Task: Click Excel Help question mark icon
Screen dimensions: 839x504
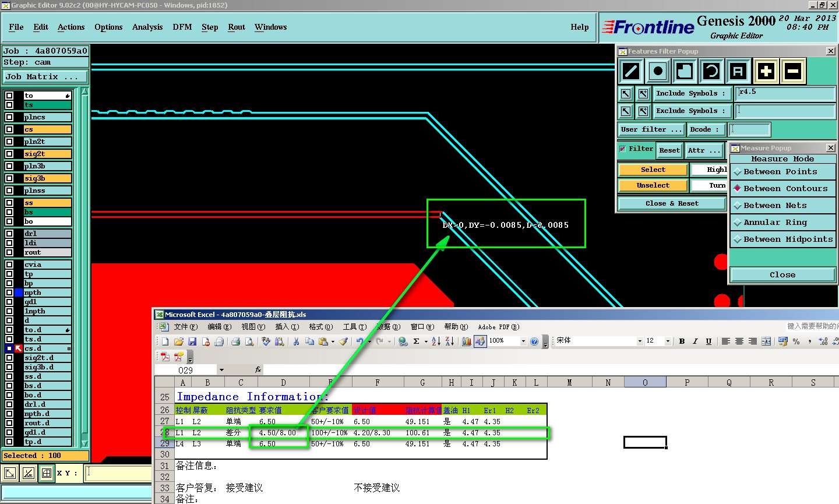Action: 534,341
